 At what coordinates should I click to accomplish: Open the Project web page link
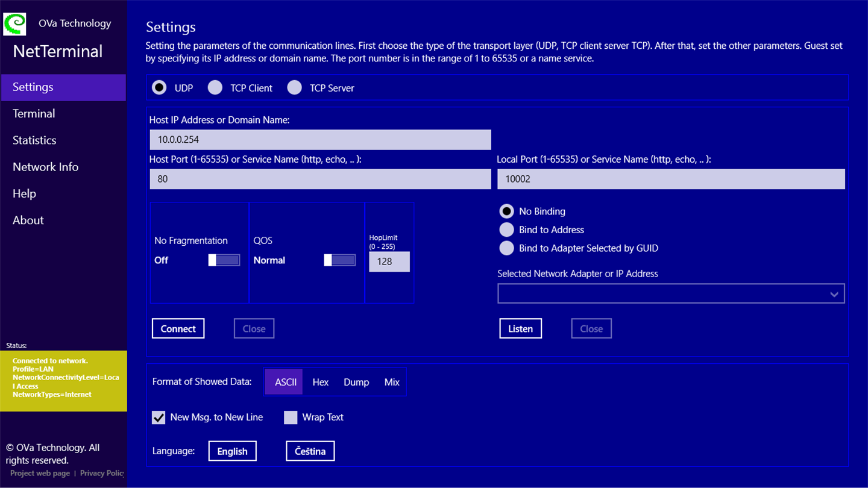coord(40,474)
